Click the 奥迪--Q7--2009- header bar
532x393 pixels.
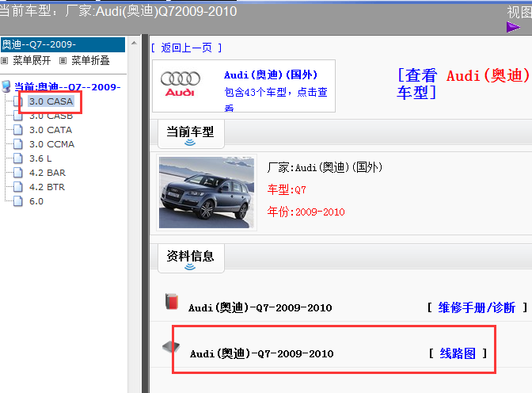tap(63, 44)
